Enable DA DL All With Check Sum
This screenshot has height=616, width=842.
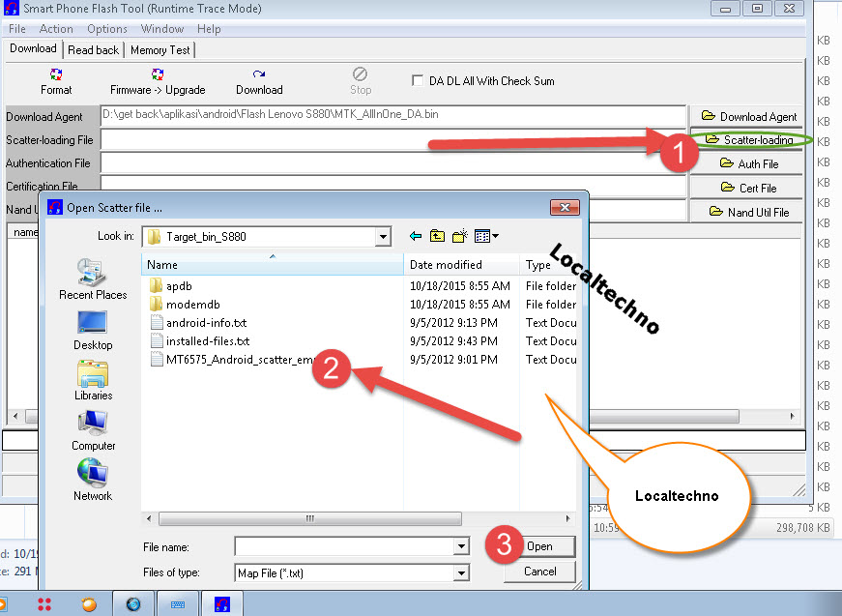tap(418, 80)
